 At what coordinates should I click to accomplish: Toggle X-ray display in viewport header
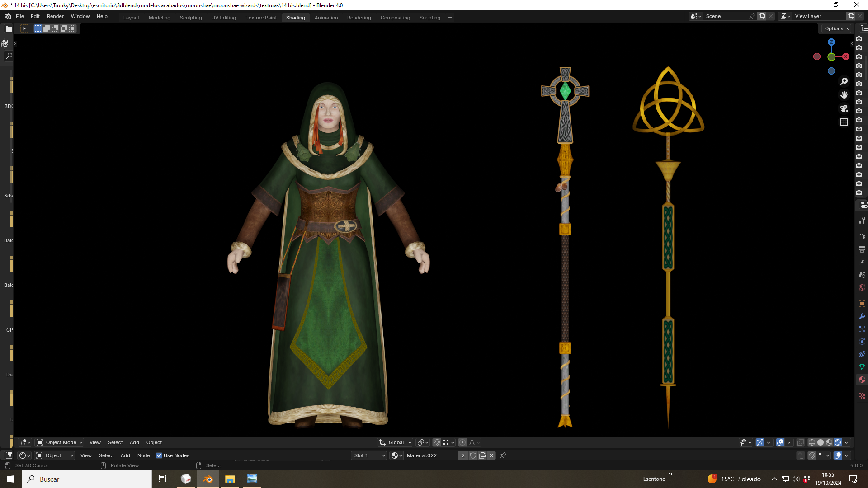801,442
